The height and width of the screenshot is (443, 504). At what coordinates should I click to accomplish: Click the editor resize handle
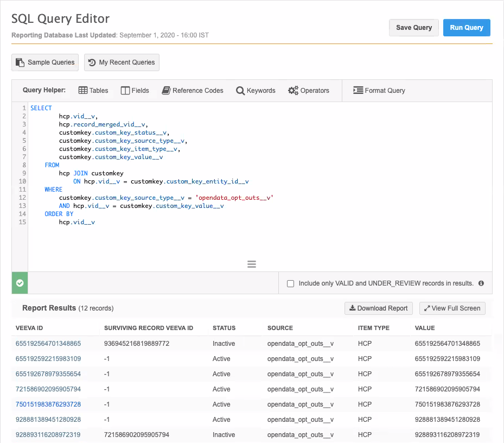pos(252,264)
